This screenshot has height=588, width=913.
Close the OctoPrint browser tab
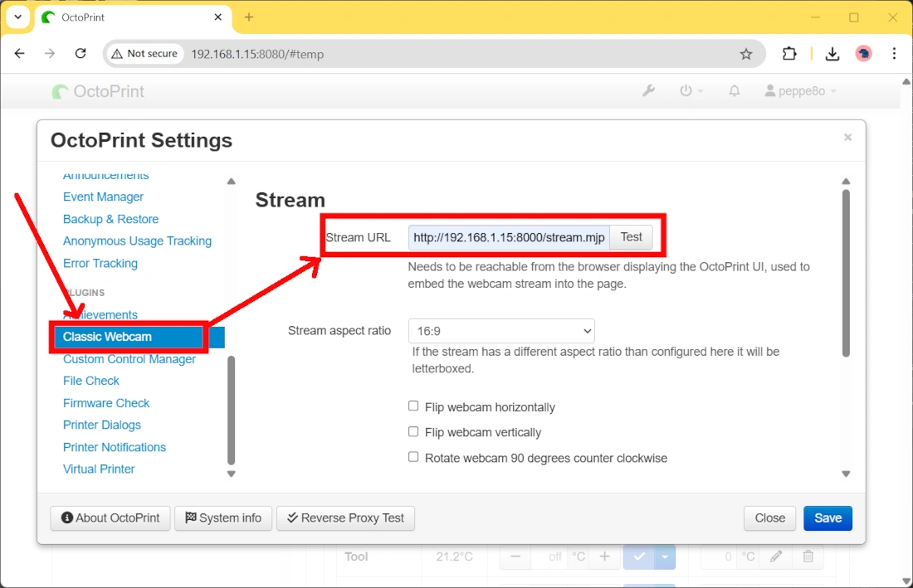click(217, 17)
